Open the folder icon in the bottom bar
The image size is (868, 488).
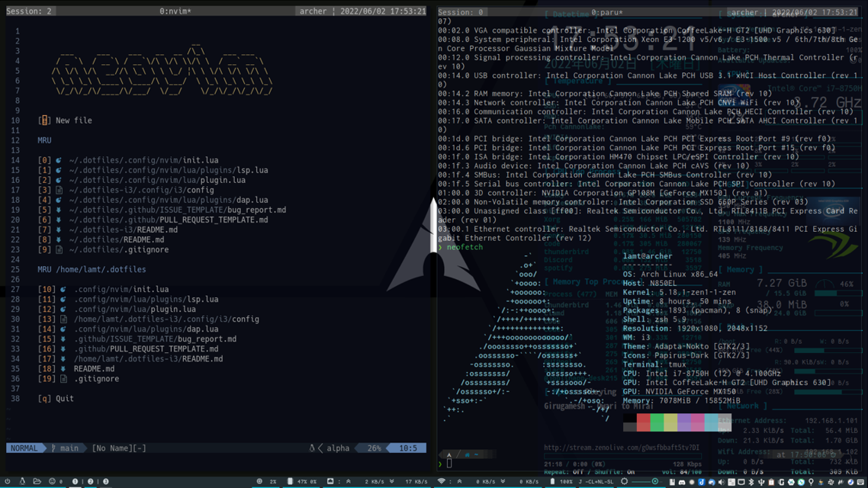[x=37, y=481]
